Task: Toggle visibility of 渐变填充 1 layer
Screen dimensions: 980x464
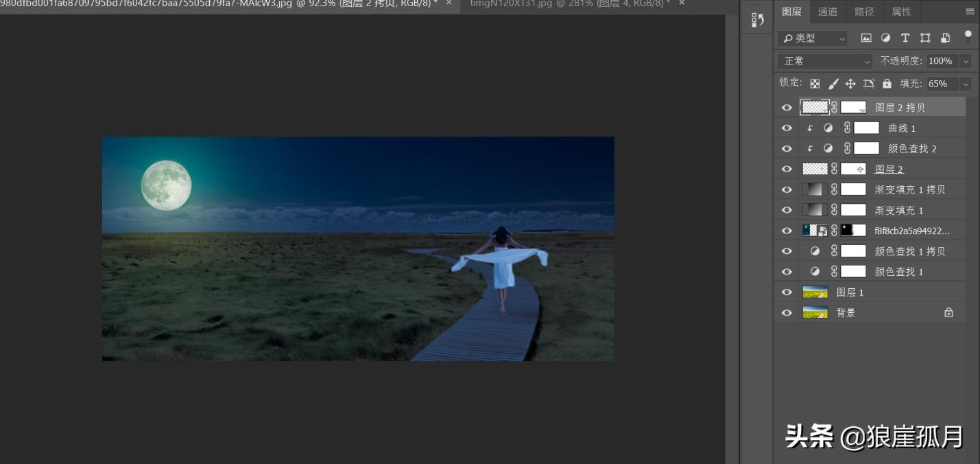Action: pyautogui.click(x=787, y=209)
